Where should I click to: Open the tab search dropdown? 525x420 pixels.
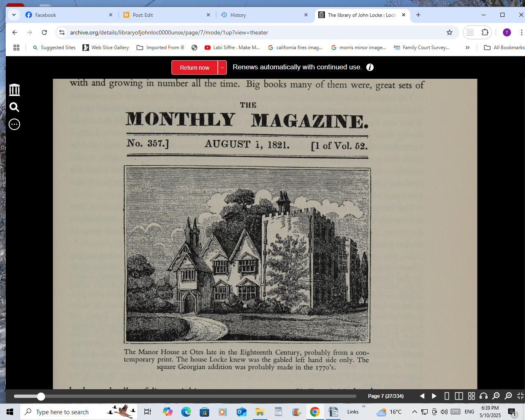click(x=14, y=15)
